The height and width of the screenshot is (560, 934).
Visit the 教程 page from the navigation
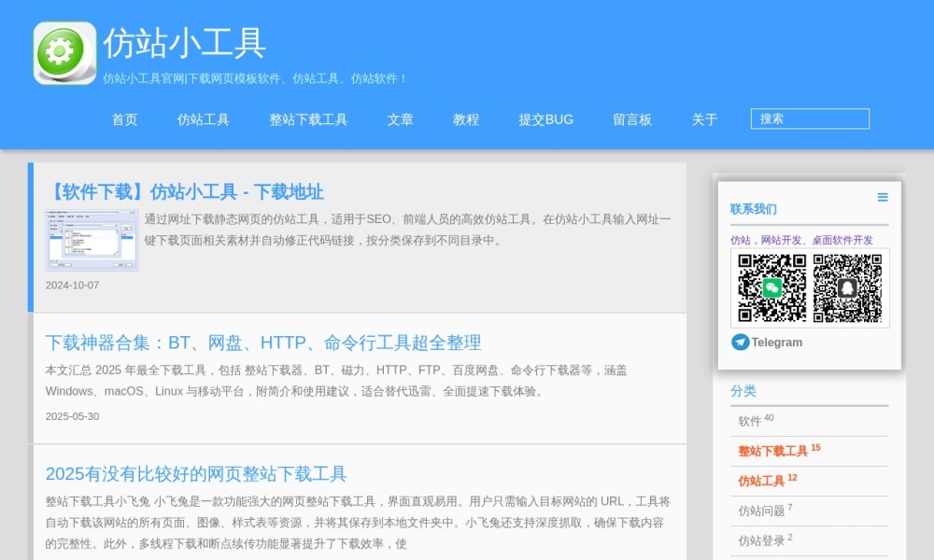click(464, 119)
